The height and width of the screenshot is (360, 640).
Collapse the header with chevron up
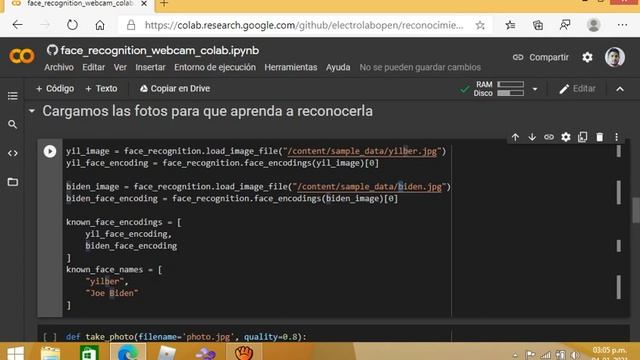620,89
